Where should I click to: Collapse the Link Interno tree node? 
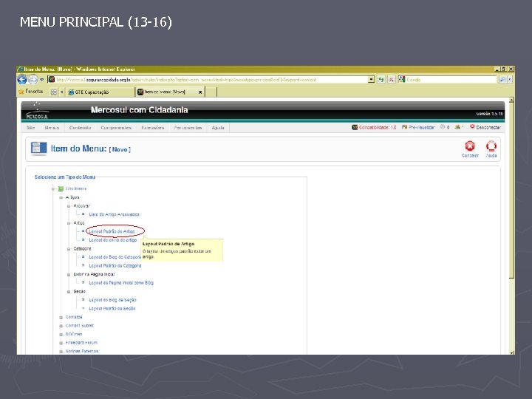pos(53,188)
